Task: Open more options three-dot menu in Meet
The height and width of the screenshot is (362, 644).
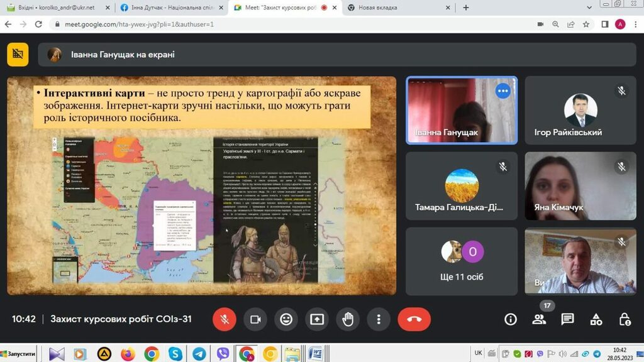Action: pos(379,319)
